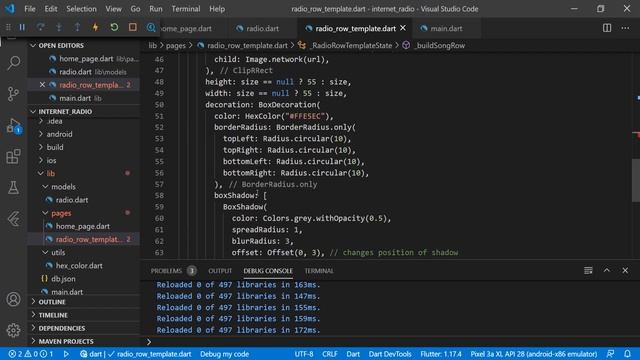Click the Step Out debug icon
The height and width of the screenshot is (360, 640).
[x=77, y=27]
